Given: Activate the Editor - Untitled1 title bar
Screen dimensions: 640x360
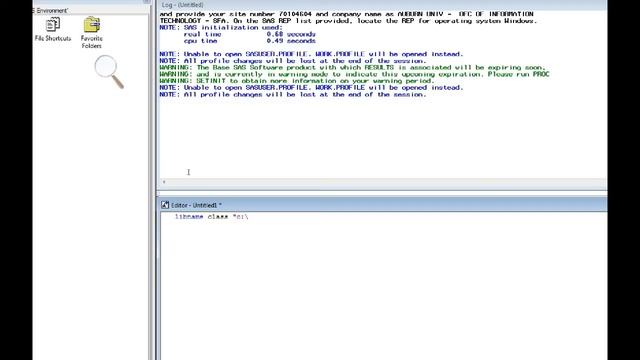Looking at the screenshot, I should click(x=382, y=205).
